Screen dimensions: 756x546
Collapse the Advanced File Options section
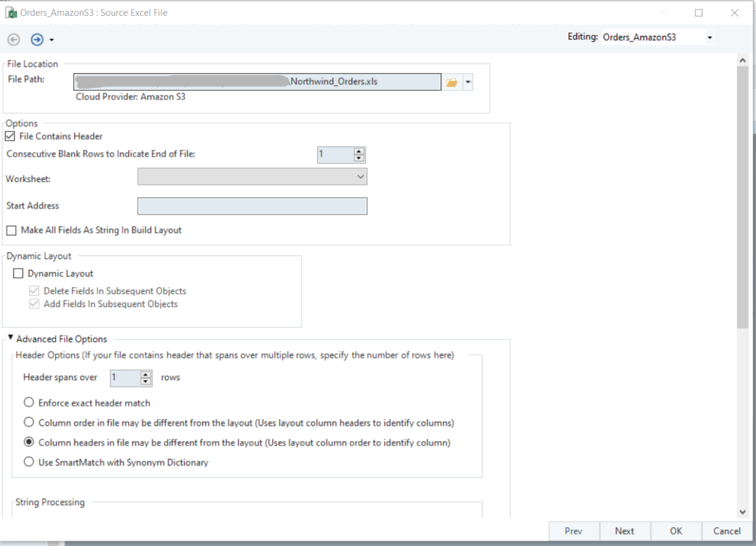pyautogui.click(x=10, y=339)
